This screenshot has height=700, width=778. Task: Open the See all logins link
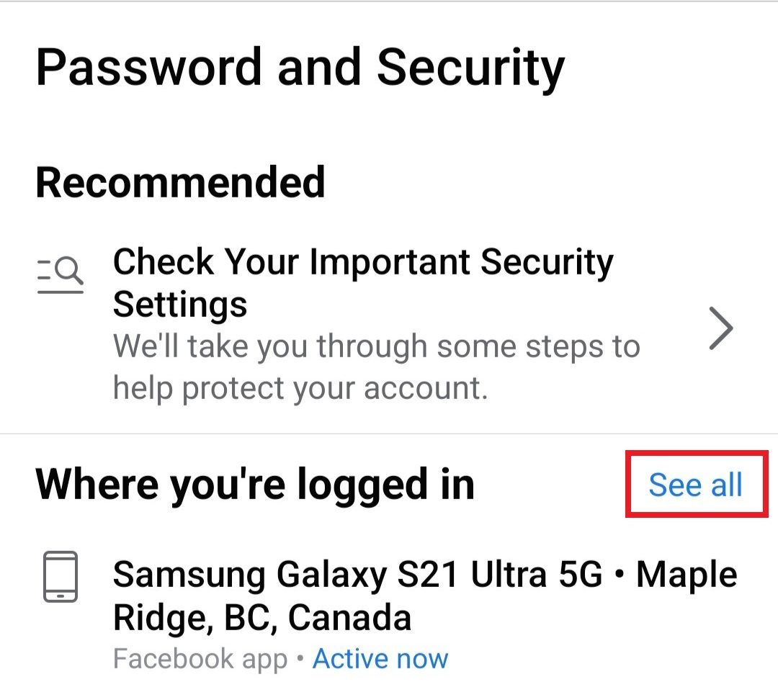[695, 485]
